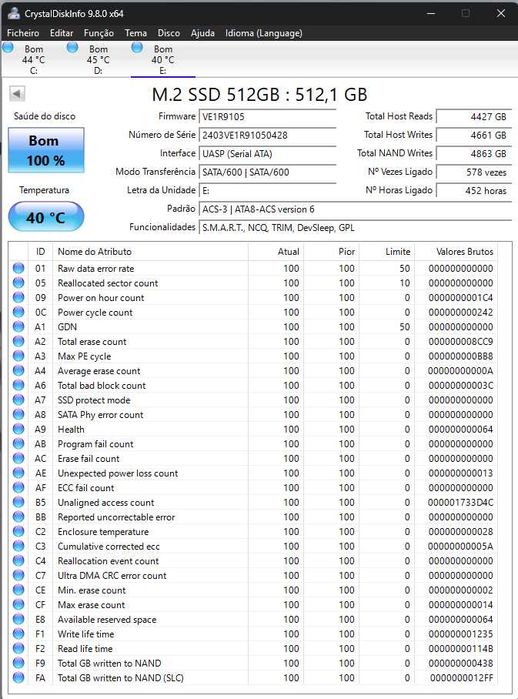The image size is (518, 699).
Task: Click the Firmware field VE1R9105
Action: pos(267,117)
